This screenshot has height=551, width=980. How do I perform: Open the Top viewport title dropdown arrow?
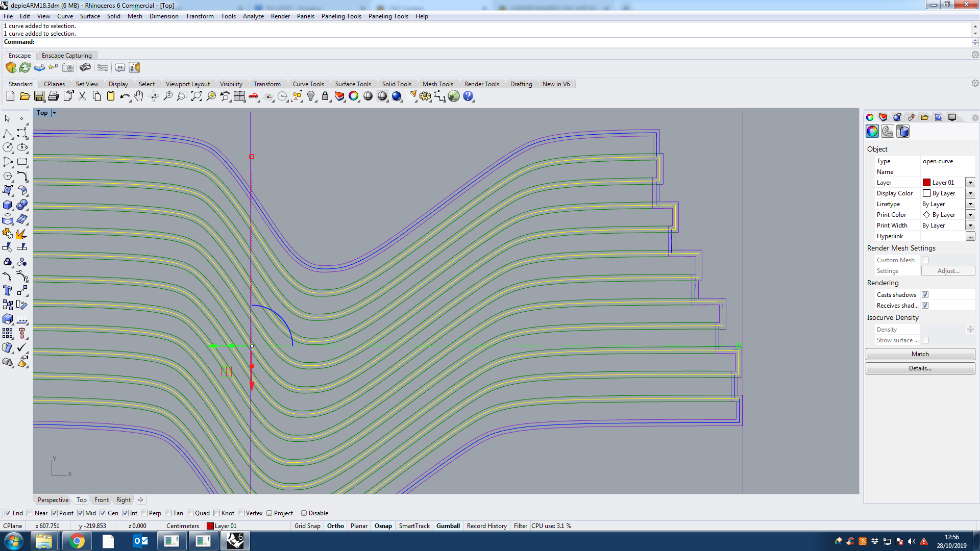[54, 113]
